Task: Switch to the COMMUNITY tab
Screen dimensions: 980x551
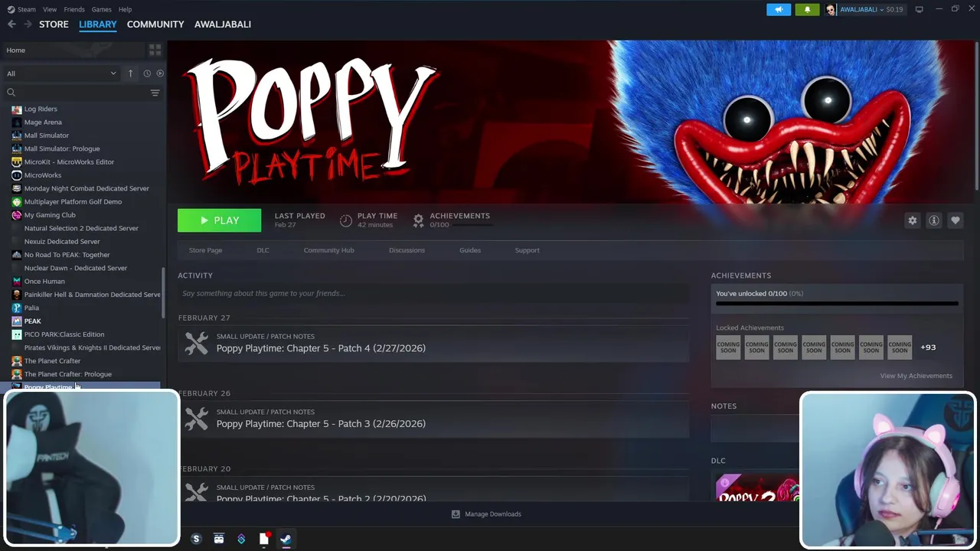Action: 155,24
